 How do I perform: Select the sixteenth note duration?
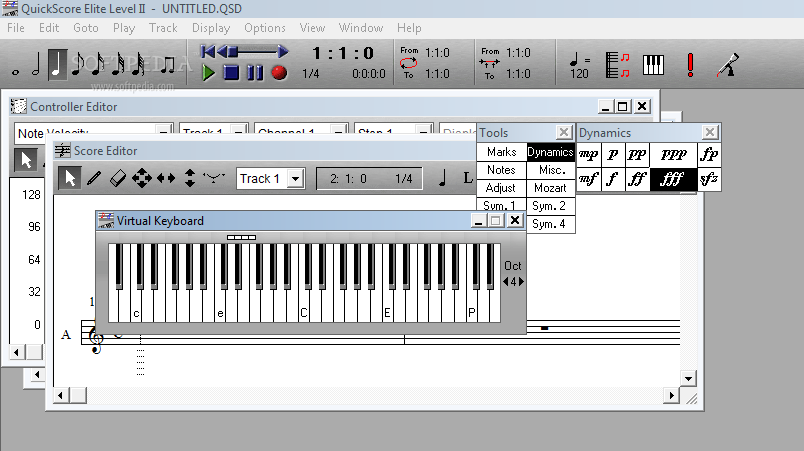[98, 64]
